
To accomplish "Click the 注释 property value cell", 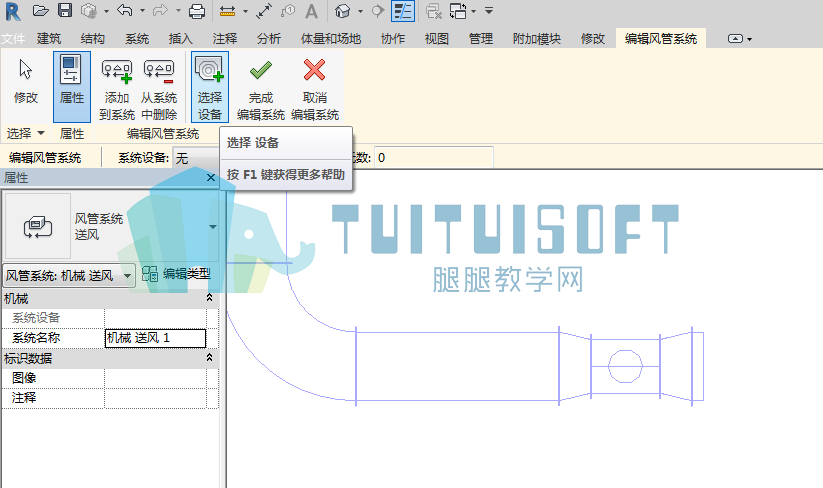I will click(155, 398).
